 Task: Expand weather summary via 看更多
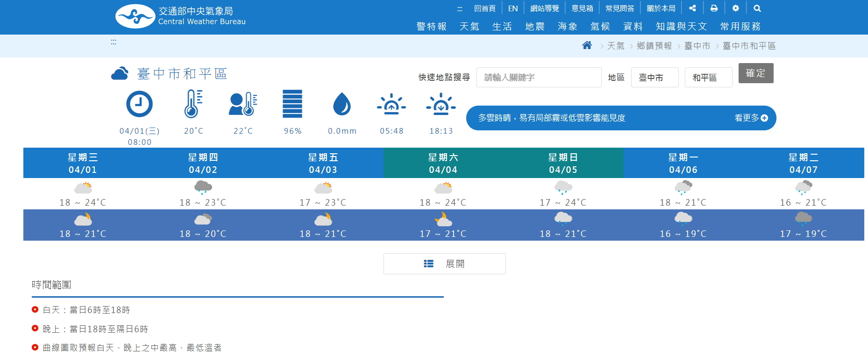pos(751,118)
